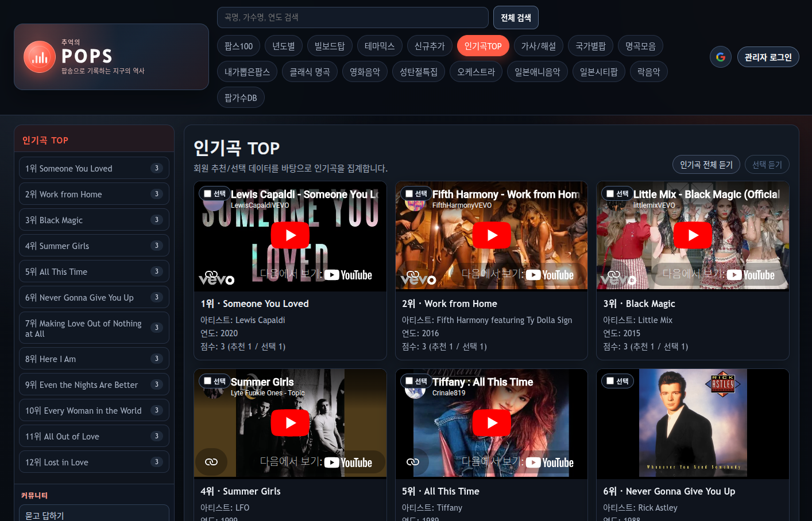The width and height of the screenshot is (812, 521).
Task: Tick the select checkbox on Work from Home
Action: click(409, 194)
